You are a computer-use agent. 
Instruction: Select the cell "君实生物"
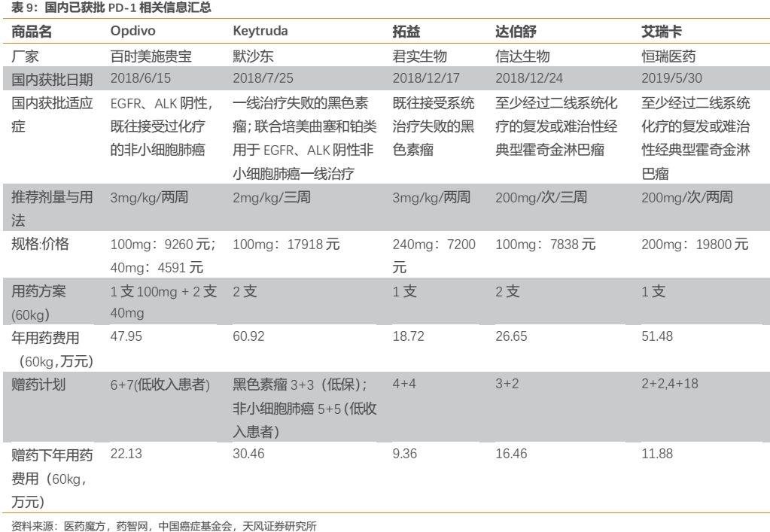(x=419, y=56)
